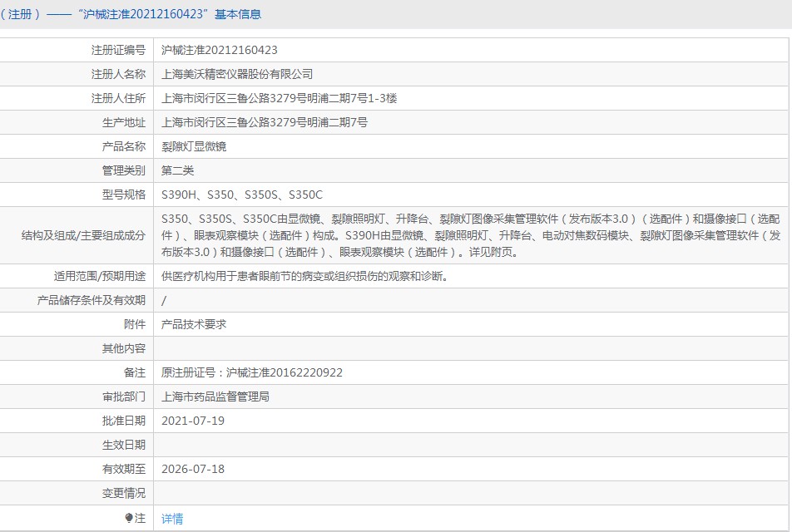This screenshot has height=532, width=792.
Task: Select the intended use text 供医疗机构用于患者眼前节
Action: [x=304, y=276]
